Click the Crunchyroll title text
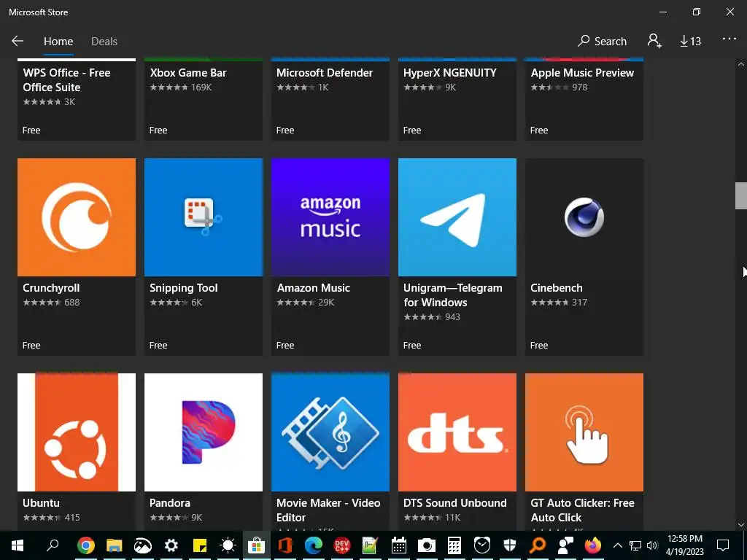The image size is (747, 560). pos(51,288)
